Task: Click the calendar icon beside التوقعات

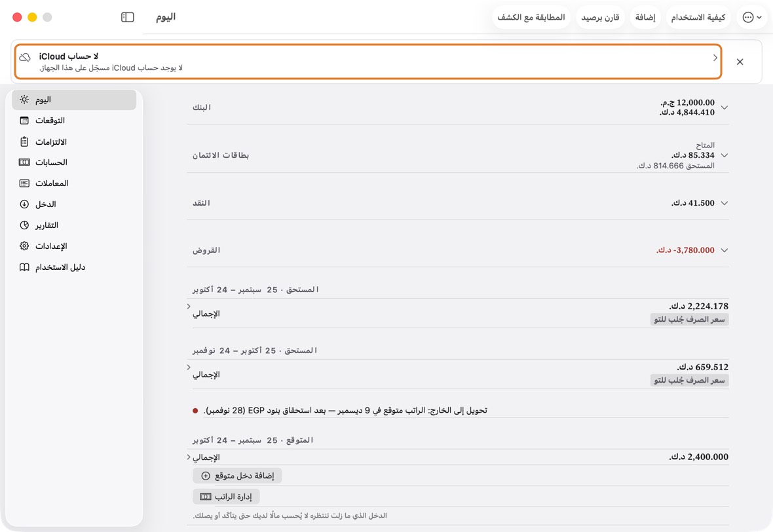Action: tap(24, 121)
